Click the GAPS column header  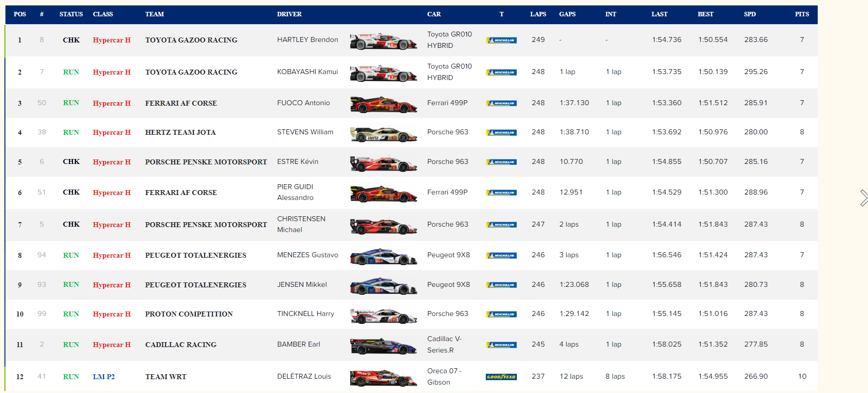coord(567,14)
